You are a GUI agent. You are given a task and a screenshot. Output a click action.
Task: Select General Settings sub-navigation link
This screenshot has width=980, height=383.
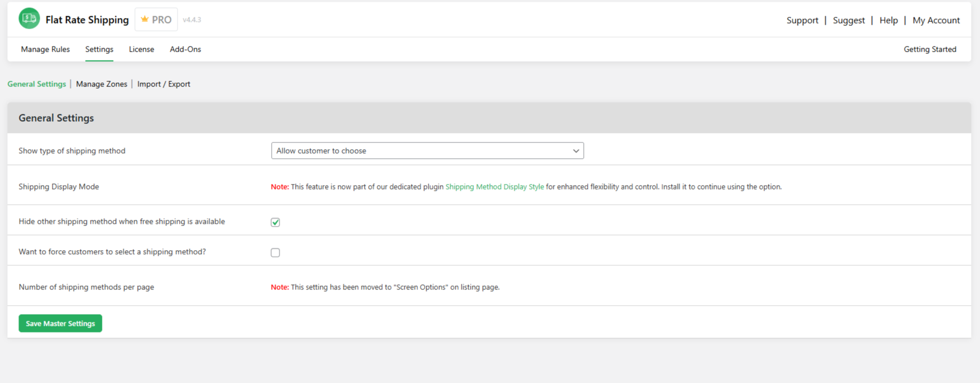click(36, 84)
